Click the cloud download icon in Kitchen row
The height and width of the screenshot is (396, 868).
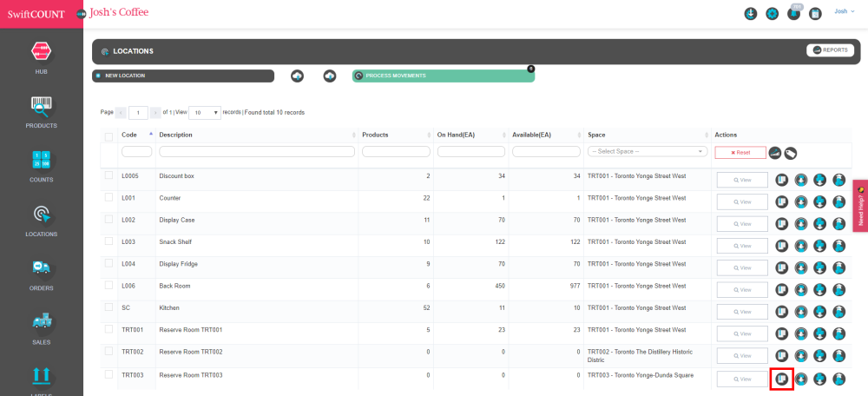tap(820, 311)
